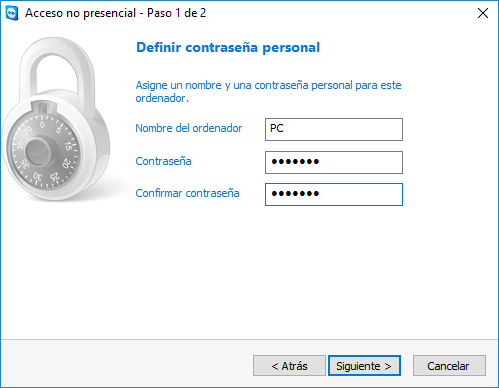Click the center knob of padlock dial

[x=38, y=153]
